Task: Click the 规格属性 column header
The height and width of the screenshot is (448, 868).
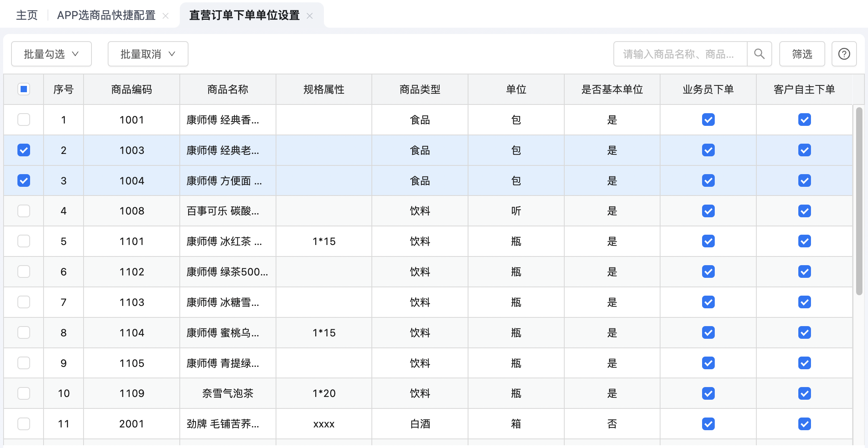Action: [x=324, y=89]
